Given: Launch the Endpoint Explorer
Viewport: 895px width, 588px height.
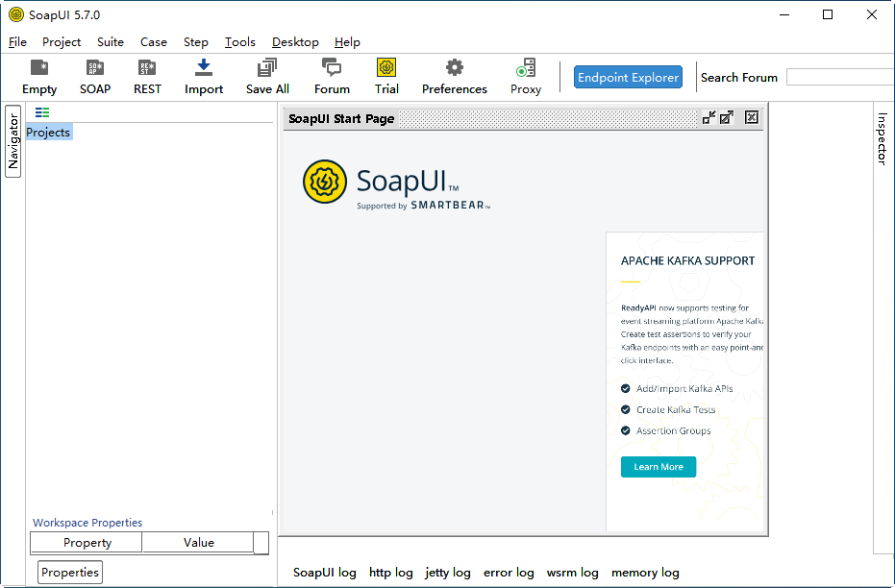Looking at the screenshot, I should [628, 78].
